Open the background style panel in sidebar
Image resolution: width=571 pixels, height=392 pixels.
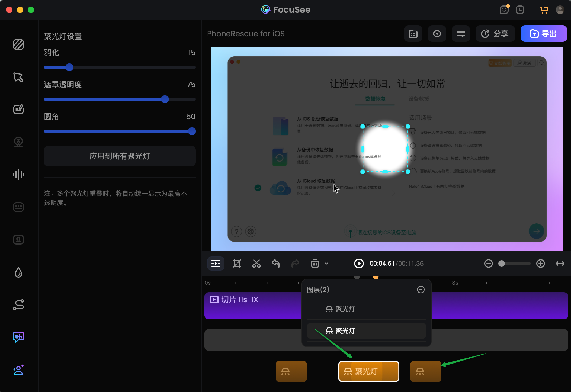coord(18,44)
